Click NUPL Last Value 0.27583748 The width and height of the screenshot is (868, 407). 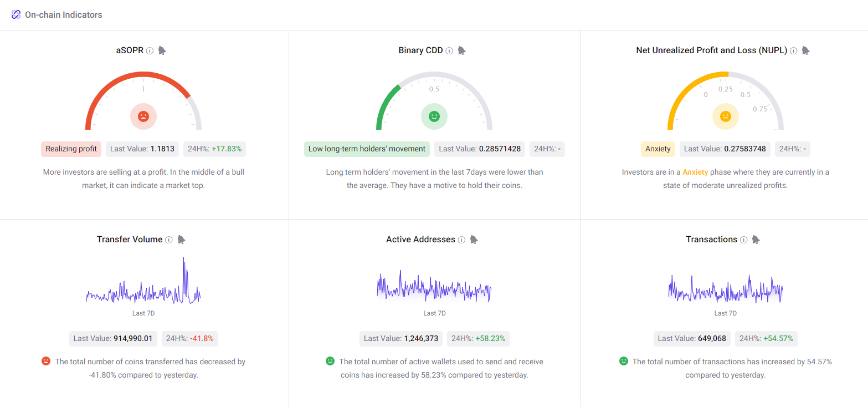click(x=725, y=149)
